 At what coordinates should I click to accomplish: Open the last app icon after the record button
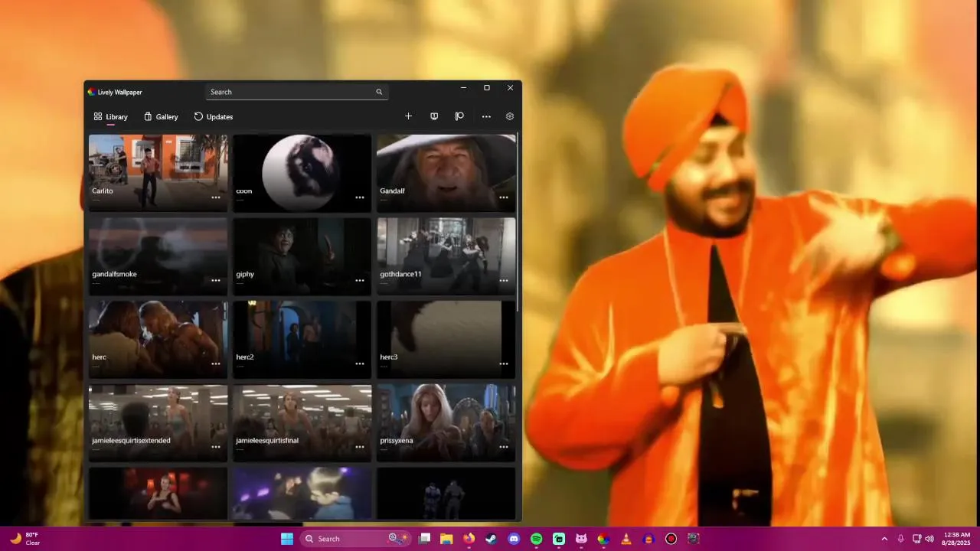tap(693, 539)
